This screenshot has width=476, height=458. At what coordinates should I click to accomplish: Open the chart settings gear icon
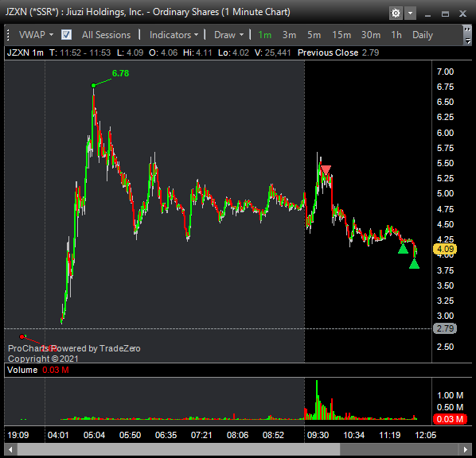click(x=396, y=14)
